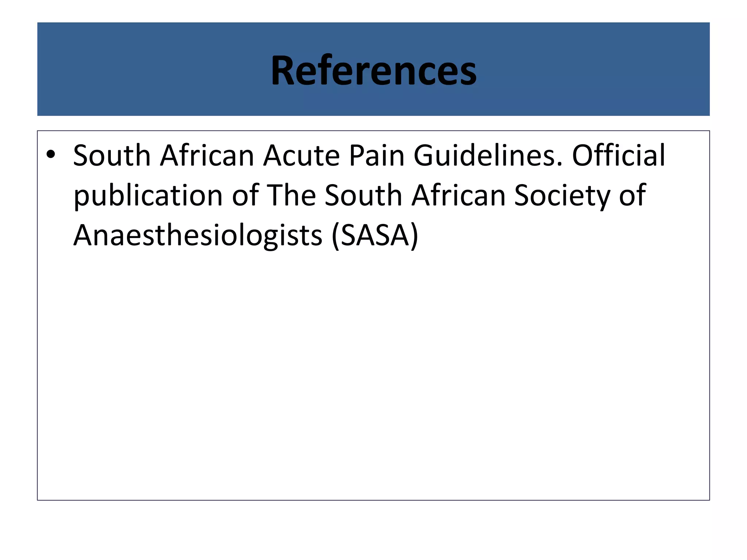Select the word Official at line end

point(619,155)
